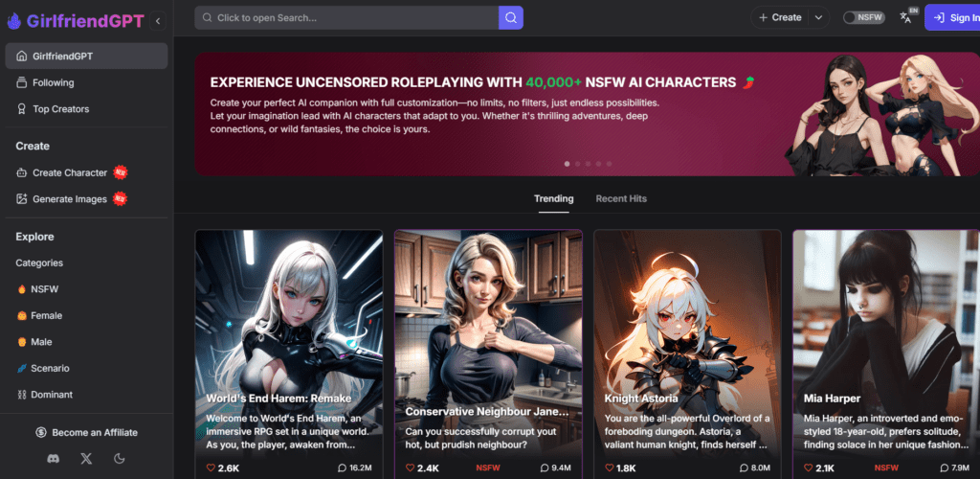Collapse the sidebar with the chevron button

[x=158, y=21]
